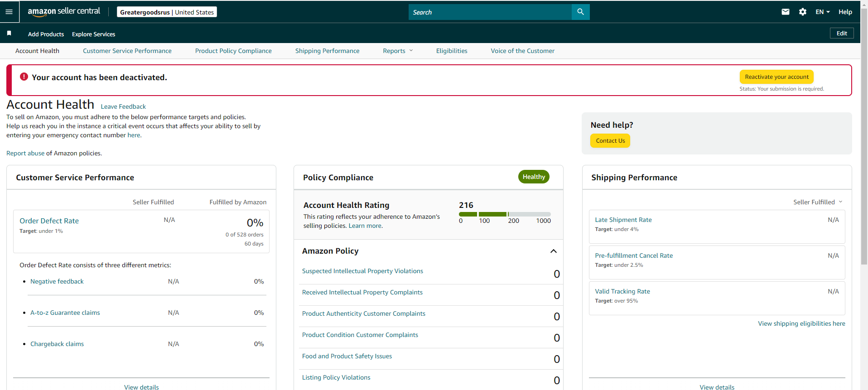Open the Order Defect Rate link
The width and height of the screenshot is (868, 390).
[x=49, y=221]
